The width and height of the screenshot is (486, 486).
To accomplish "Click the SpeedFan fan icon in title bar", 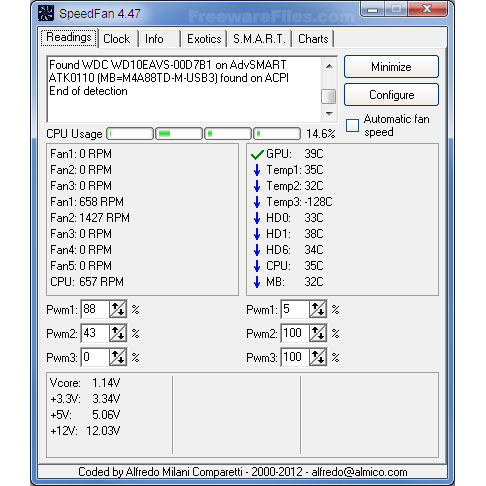I will pyautogui.click(x=46, y=13).
